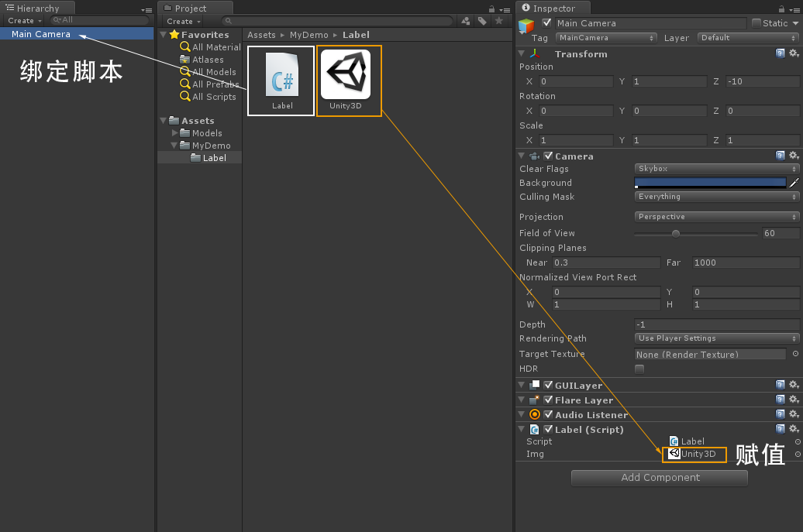Screen dimensions: 803x532
Task: Toggle the HDR checkbox in Camera component
Action: coord(639,369)
